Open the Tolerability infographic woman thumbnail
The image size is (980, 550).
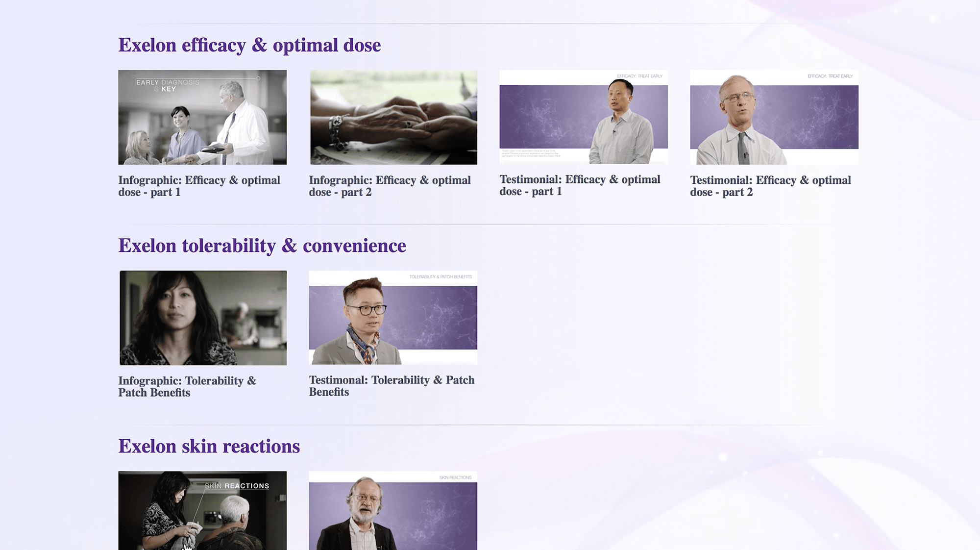tap(202, 318)
